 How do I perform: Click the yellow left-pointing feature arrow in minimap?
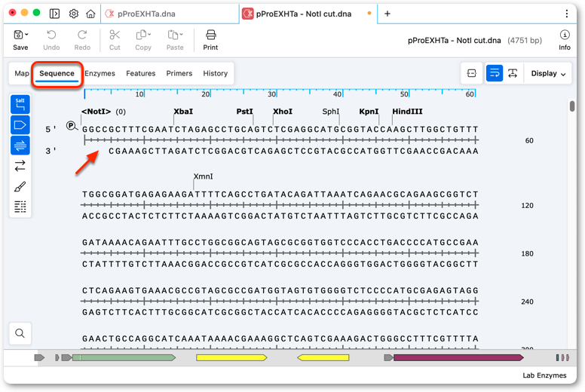pos(323,357)
